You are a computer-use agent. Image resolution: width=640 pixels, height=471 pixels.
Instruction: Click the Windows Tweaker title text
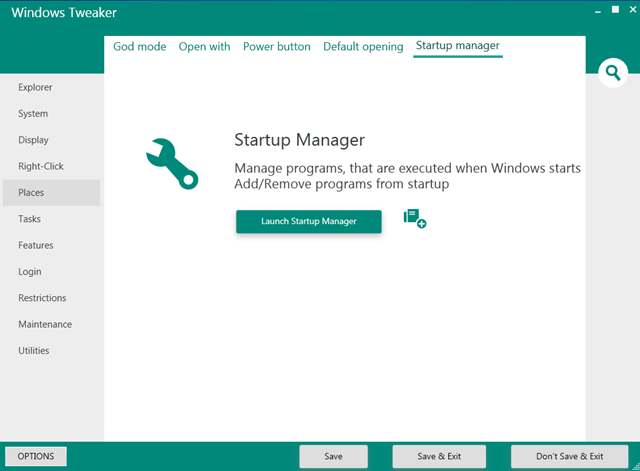pyautogui.click(x=64, y=13)
